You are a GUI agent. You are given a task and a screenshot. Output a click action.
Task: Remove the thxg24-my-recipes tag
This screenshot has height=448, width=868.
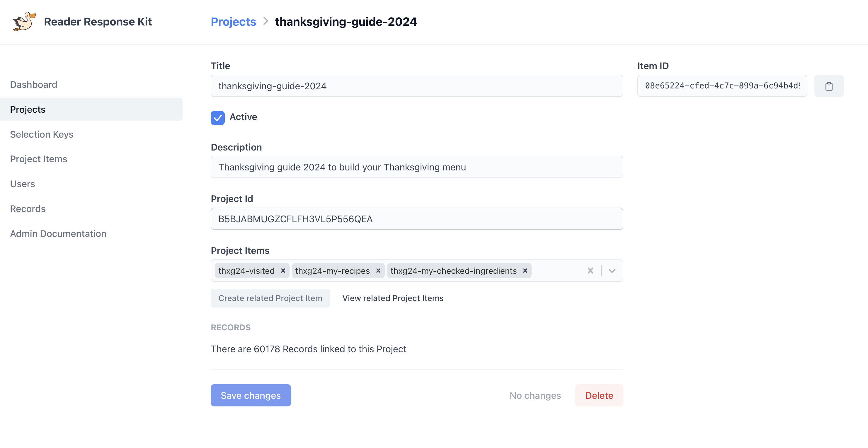pyautogui.click(x=378, y=271)
